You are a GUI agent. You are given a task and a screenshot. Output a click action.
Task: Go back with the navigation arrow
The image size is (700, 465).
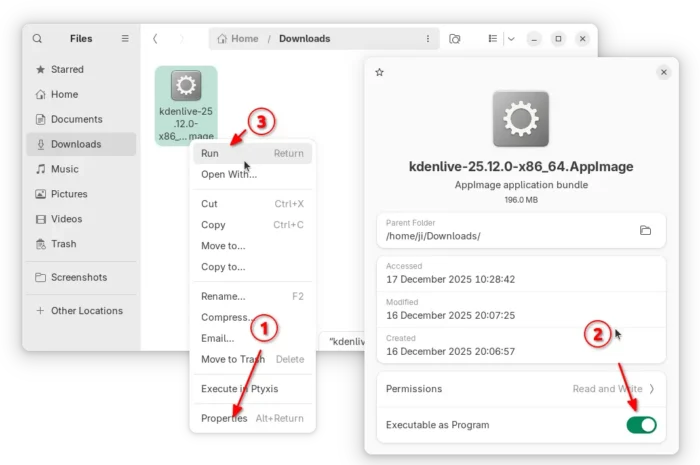pos(155,39)
